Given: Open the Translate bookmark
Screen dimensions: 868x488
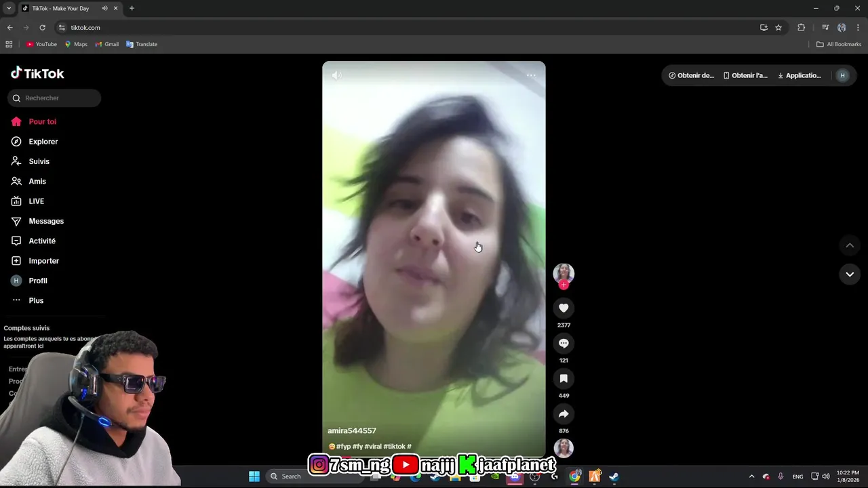Looking at the screenshot, I should [x=141, y=44].
